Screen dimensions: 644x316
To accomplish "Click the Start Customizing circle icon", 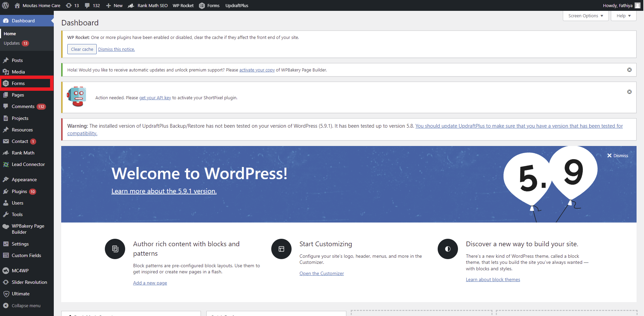I will [x=281, y=249].
